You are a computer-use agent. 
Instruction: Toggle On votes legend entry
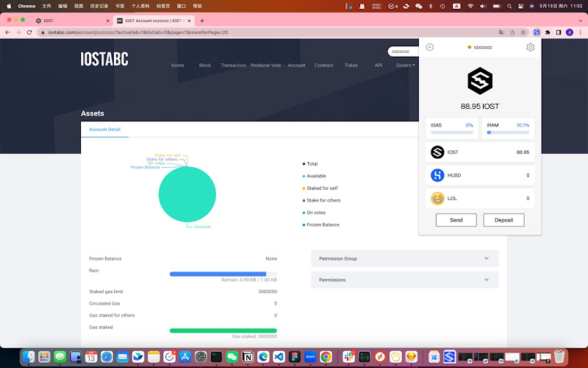tap(314, 213)
